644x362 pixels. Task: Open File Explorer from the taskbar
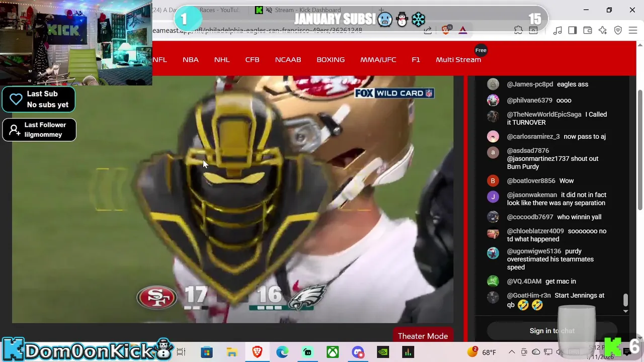[232, 352]
